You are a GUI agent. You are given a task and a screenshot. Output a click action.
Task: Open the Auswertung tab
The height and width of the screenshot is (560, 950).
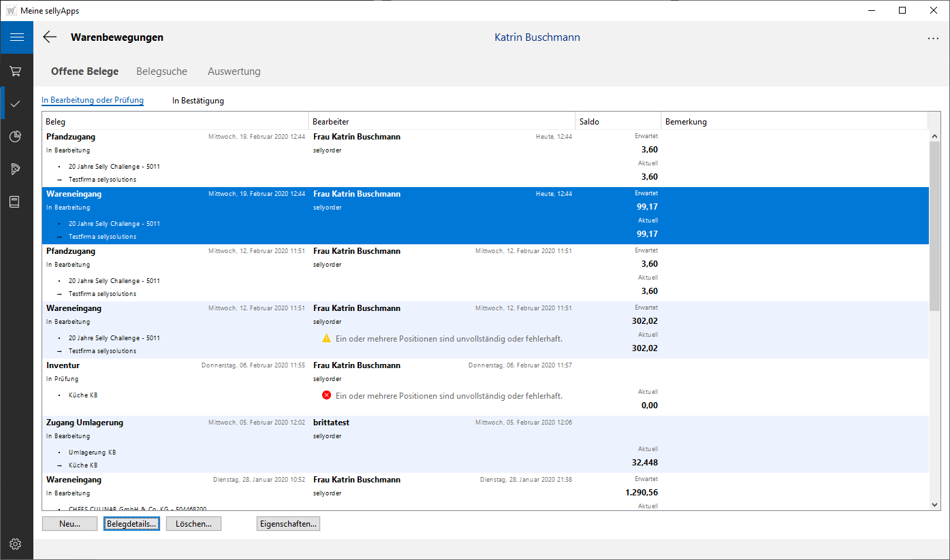[234, 71]
